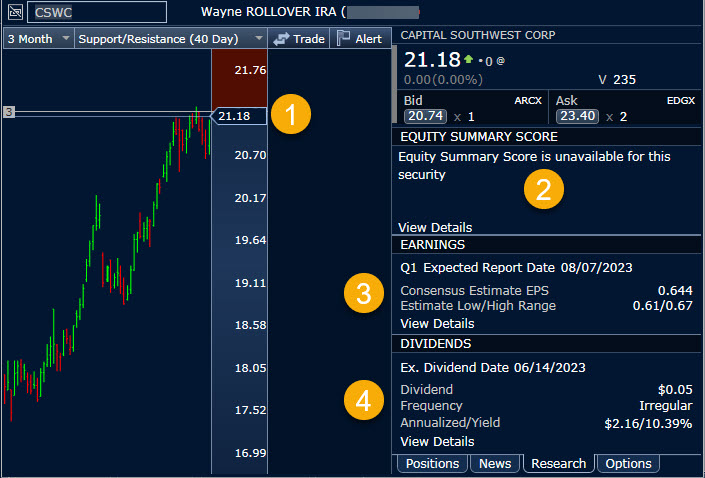Click the symbol lookup icon beside CSWC
The height and width of the screenshot is (478, 705).
15,13
